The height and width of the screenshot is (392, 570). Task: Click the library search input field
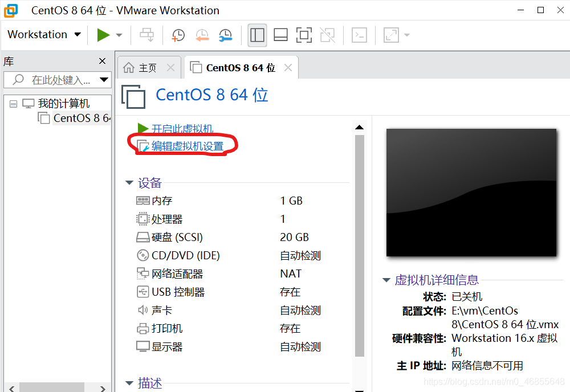(x=58, y=80)
